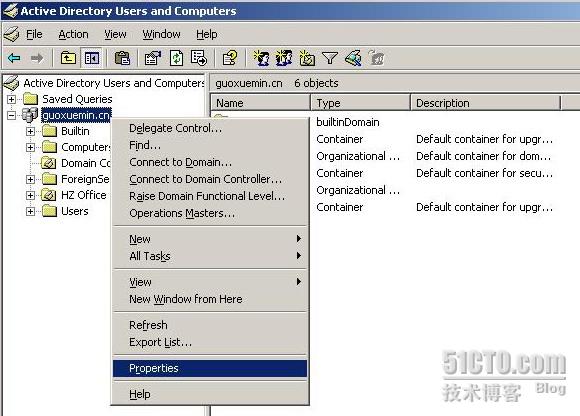Click the greyed Add to group toolbar icon

(377, 58)
